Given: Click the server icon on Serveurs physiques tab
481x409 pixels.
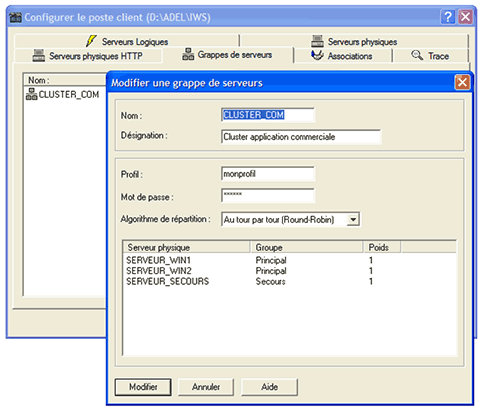Looking at the screenshot, I should point(317,41).
